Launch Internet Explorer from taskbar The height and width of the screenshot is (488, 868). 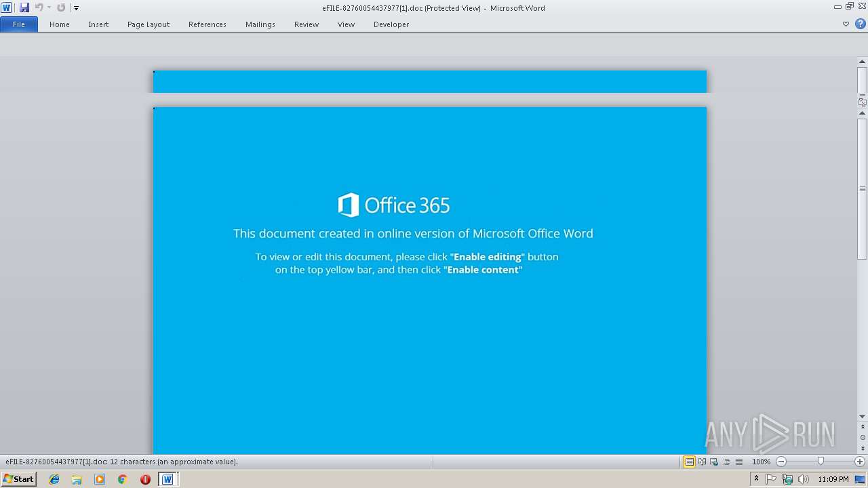coord(54,479)
